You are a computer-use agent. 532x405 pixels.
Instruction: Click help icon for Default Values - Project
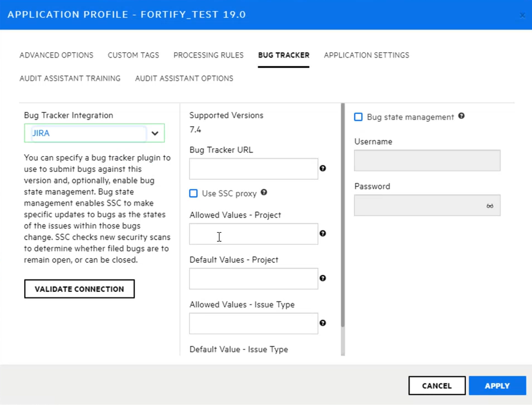323,278
